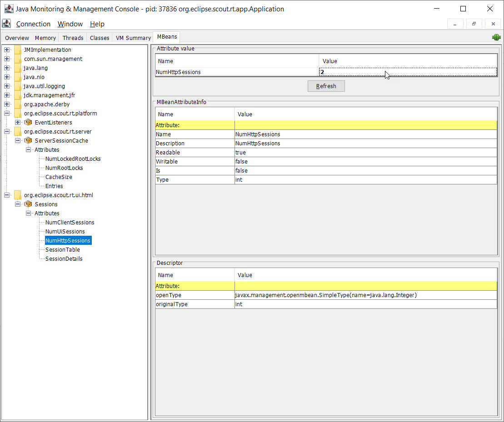The width and height of the screenshot is (504, 422).
Task: Click the org.apache.derby folder icon
Action: pyautogui.click(x=18, y=104)
